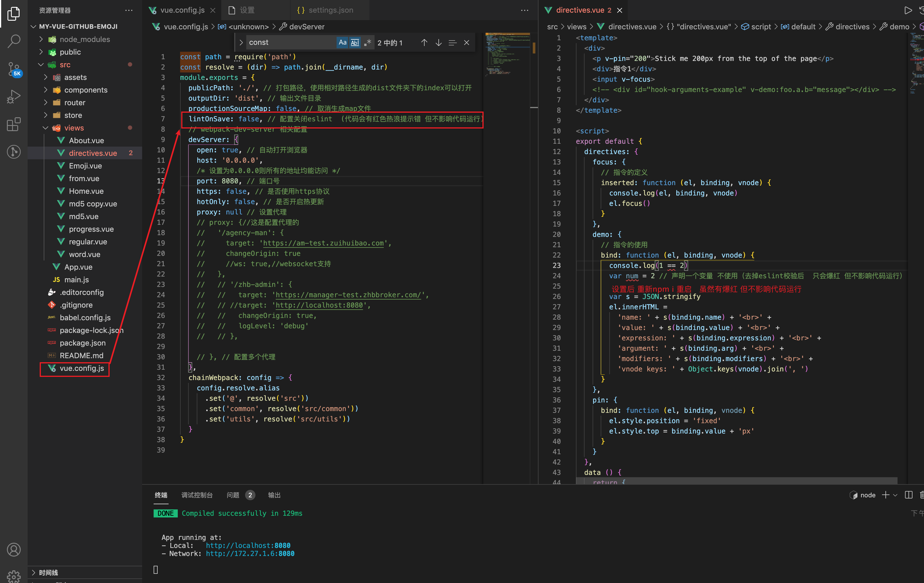
Task: Expand the store folder
Action: 46,115
